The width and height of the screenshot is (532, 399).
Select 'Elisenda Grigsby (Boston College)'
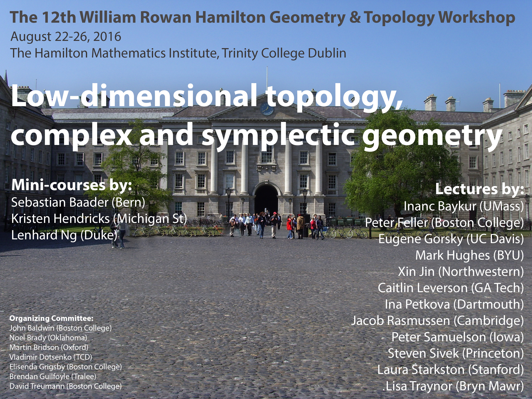[x=66, y=367]
